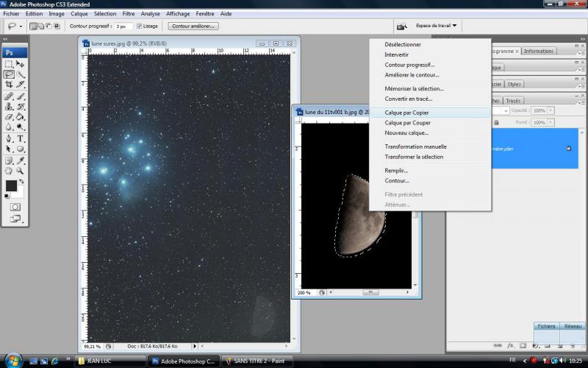Choose Calque par Copier from context menu
This screenshot has height=368, width=588.
(407, 113)
